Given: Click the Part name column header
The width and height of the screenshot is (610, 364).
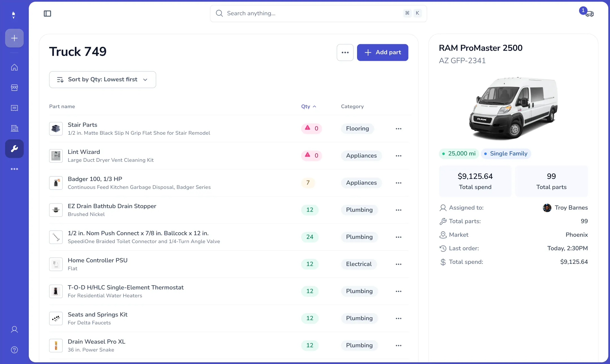Looking at the screenshot, I should [62, 106].
